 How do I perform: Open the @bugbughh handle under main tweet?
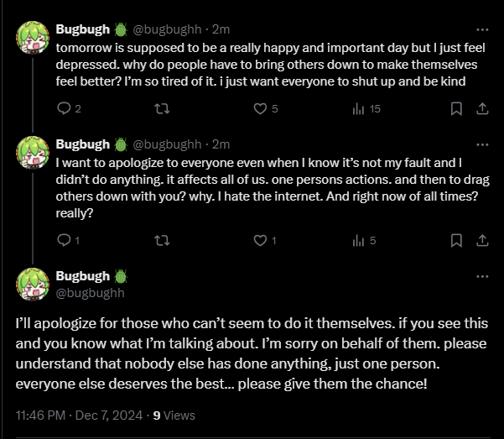[x=90, y=292]
